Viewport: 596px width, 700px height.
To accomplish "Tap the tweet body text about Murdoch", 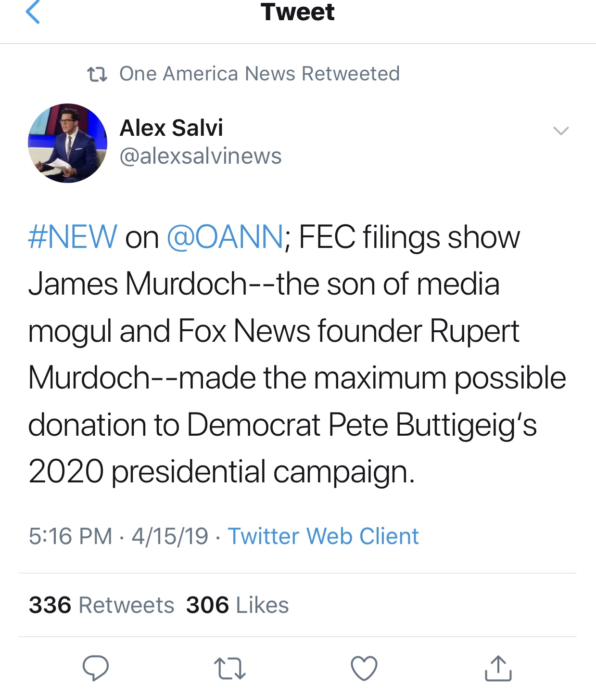I will 297,354.
